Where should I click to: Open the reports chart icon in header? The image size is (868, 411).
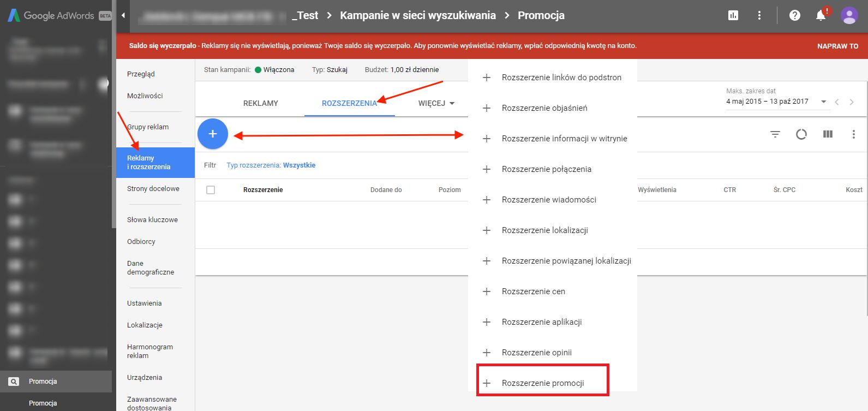click(733, 15)
